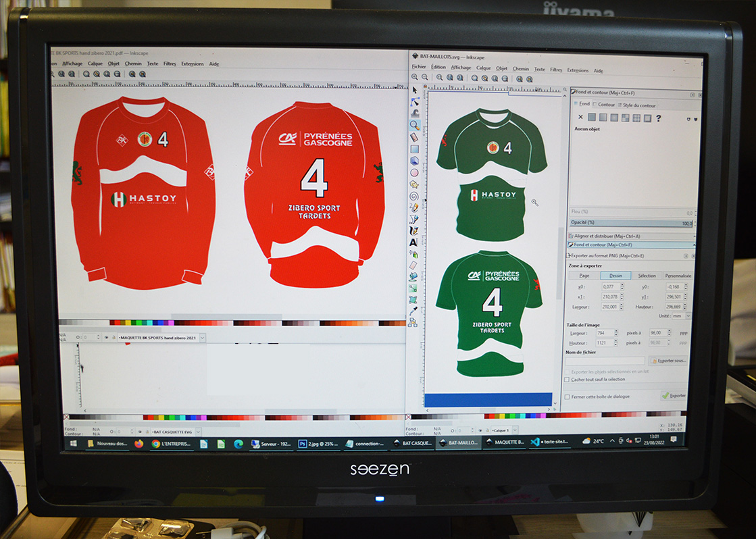Open Firefox from taskbar
756x539 pixels.
pos(139,444)
